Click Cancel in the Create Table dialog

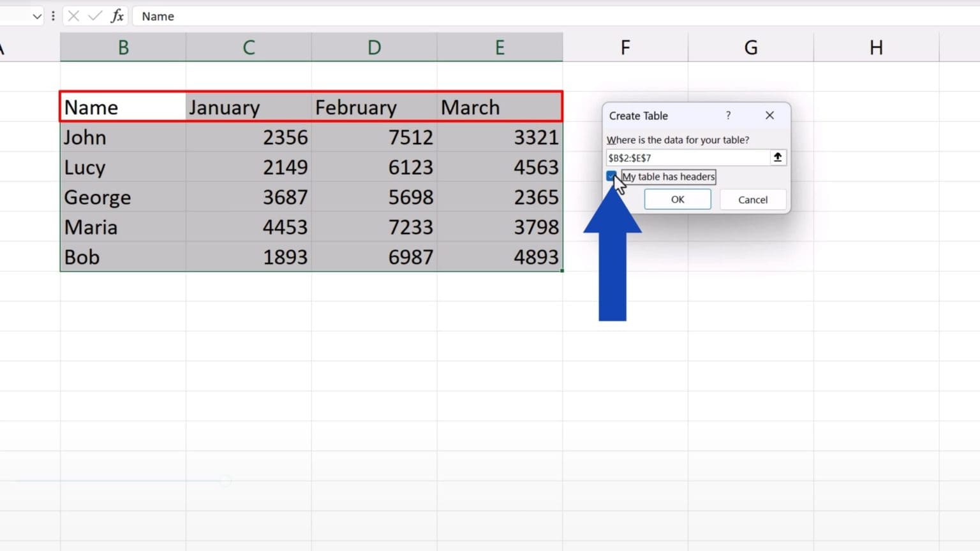click(x=752, y=199)
